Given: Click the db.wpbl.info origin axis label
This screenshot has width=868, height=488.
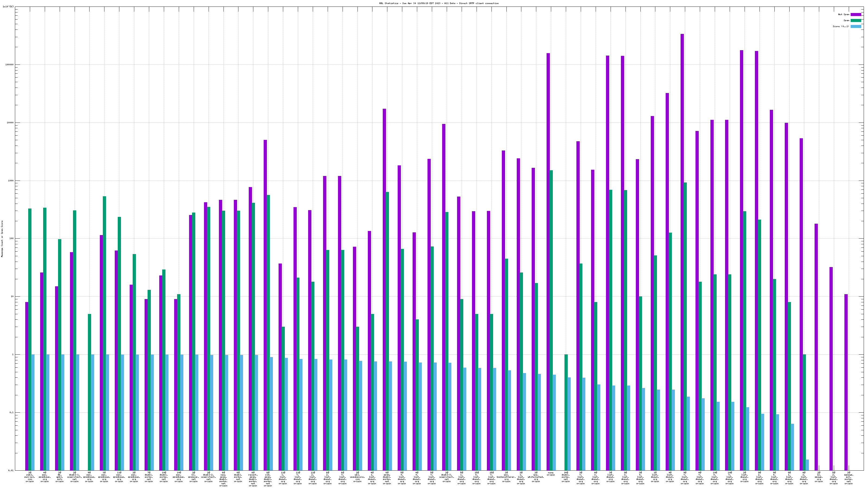Looking at the screenshot, I should pyautogui.click(x=60, y=477).
